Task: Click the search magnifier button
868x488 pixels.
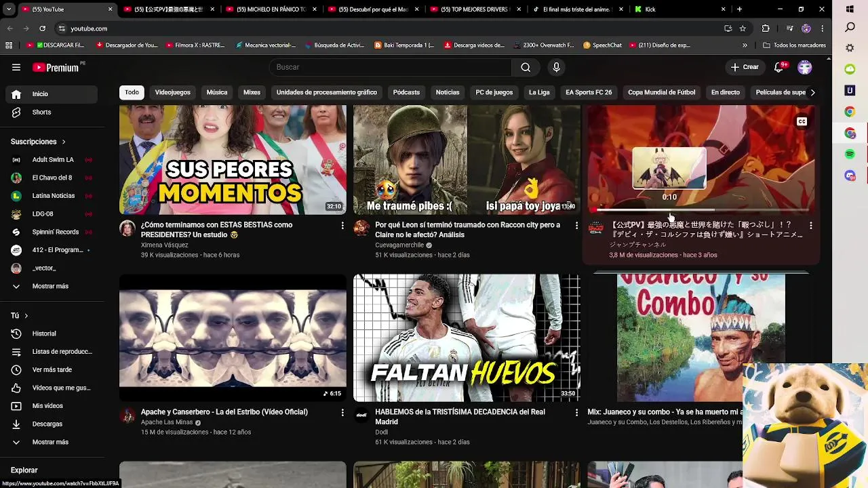Action: click(526, 67)
